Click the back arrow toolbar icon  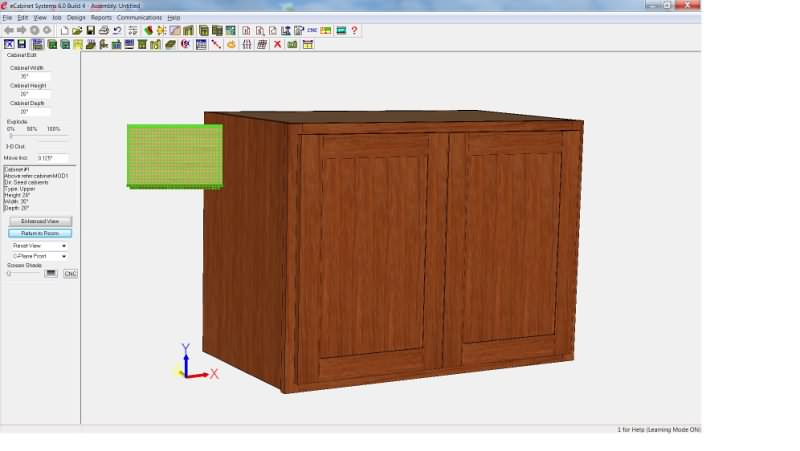(x=9, y=31)
